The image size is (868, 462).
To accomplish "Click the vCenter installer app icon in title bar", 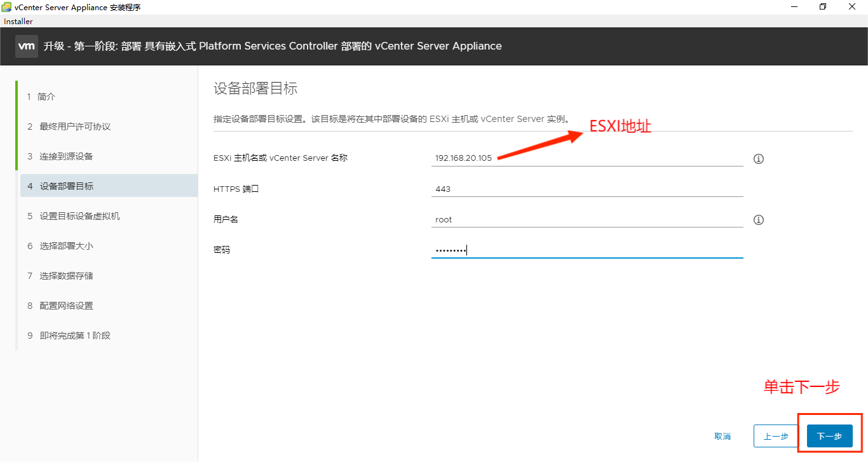I will (6, 7).
